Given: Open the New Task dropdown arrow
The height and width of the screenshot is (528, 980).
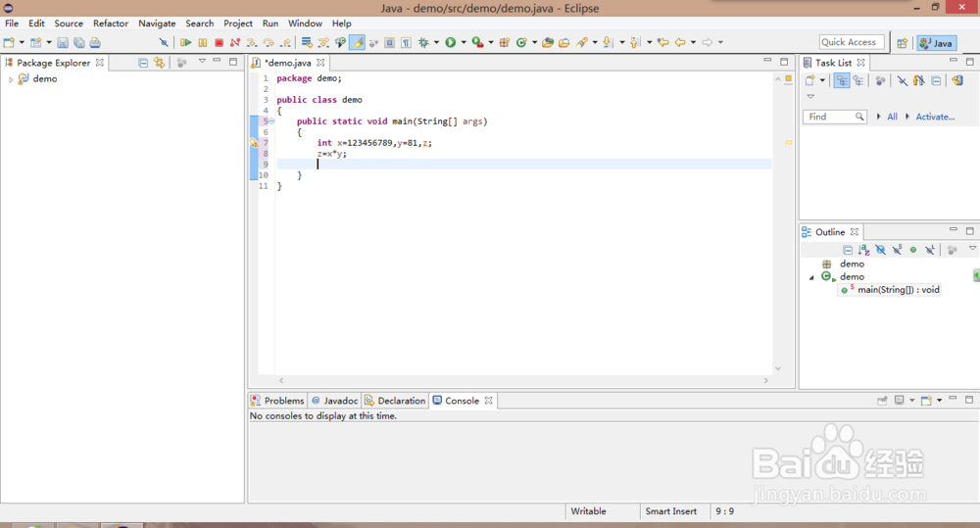Looking at the screenshot, I should [822, 80].
